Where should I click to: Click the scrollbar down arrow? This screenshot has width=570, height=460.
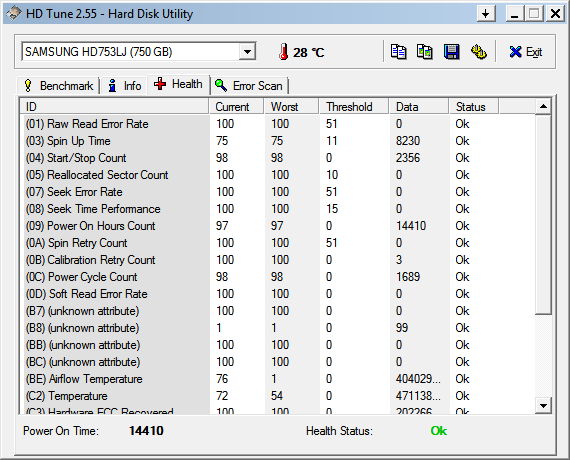click(x=543, y=406)
